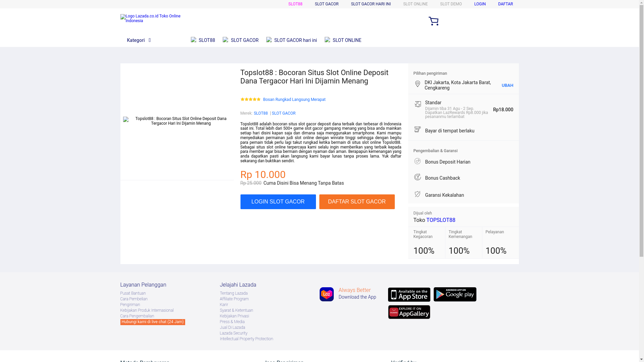Click Hubungi kami di live chat

[153, 322]
